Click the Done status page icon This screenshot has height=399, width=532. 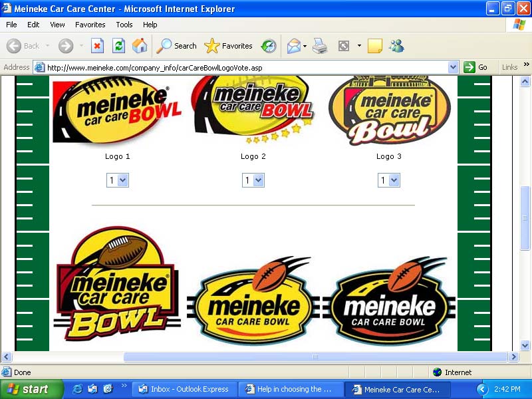click(7, 372)
